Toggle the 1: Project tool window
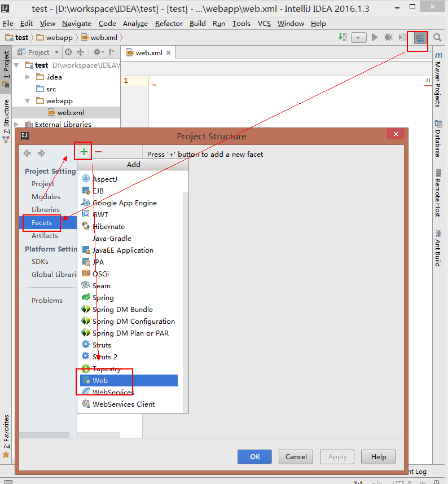 (6, 69)
